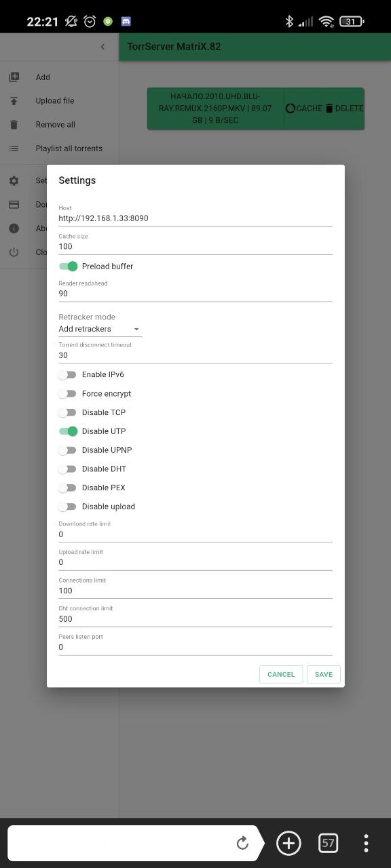Screen dimensions: 391x868
Task: Toggle the Disable DHT switch
Action: click(x=67, y=469)
